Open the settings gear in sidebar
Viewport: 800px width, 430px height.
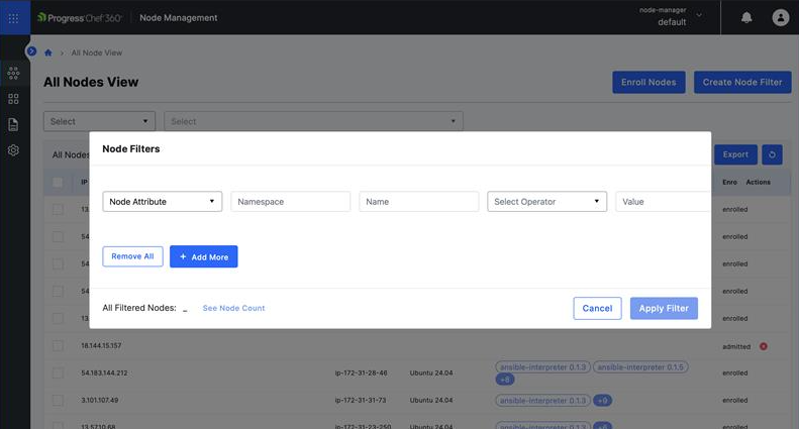pos(14,150)
